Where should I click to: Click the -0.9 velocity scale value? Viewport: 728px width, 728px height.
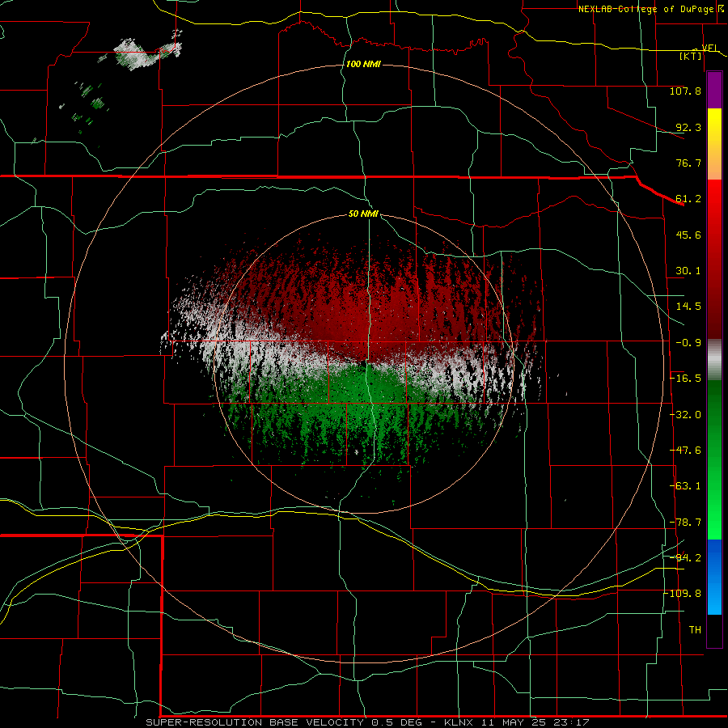[x=688, y=343]
